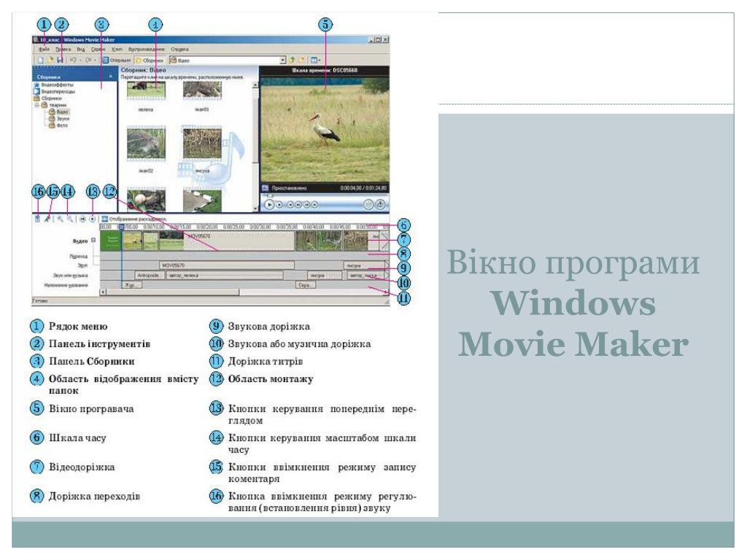This screenshot has height=560, width=747.
Task: Undo the last action with the toolbar arrow
Action: (x=73, y=61)
